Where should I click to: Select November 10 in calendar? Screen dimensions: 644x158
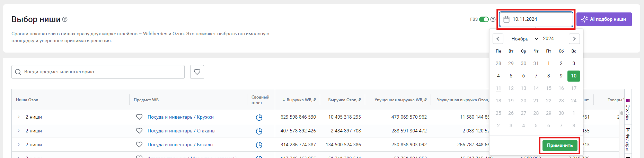pyautogui.click(x=574, y=76)
